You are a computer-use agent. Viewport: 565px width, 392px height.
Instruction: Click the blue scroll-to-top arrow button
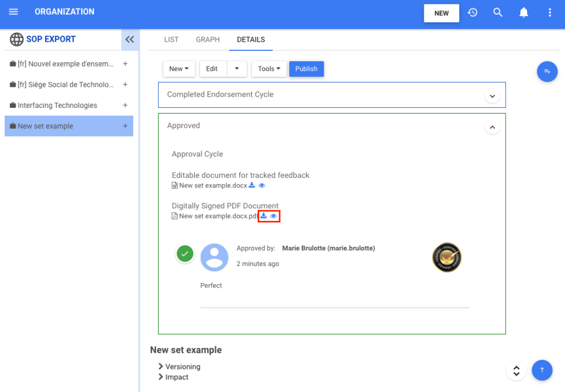click(542, 370)
